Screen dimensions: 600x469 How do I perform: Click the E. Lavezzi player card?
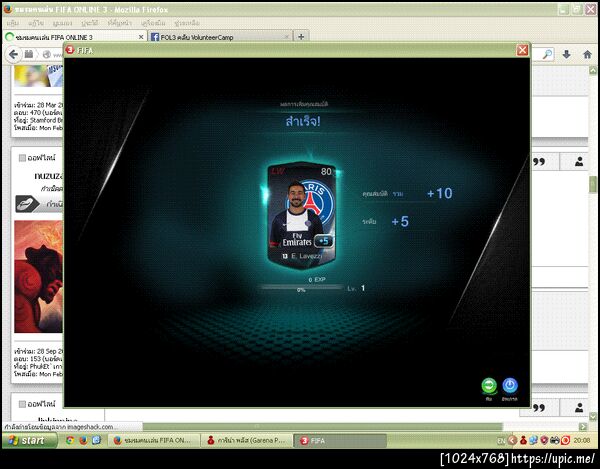pyautogui.click(x=301, y=214)
